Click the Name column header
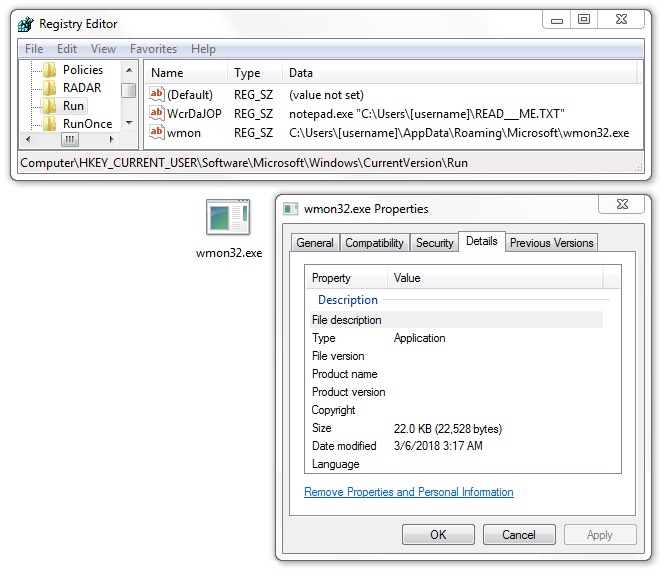Viewport: 663px width, 575px height. (186, 73)
